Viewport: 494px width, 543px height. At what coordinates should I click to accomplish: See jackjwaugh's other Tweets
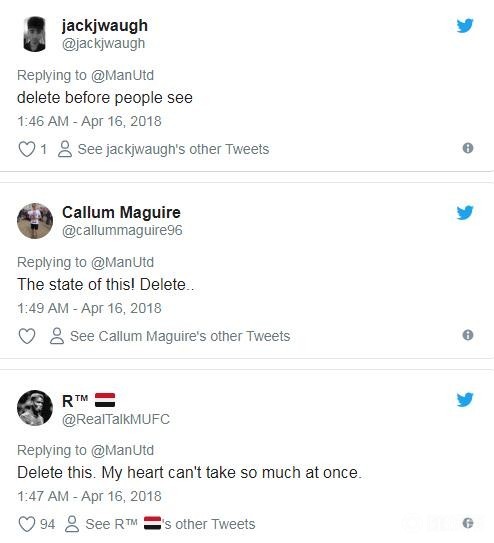point(163,149)
